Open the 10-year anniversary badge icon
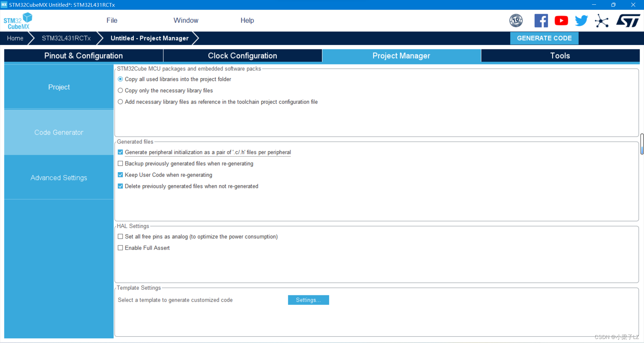This screenshot has height=343, width=644. [x=516, y=20]
